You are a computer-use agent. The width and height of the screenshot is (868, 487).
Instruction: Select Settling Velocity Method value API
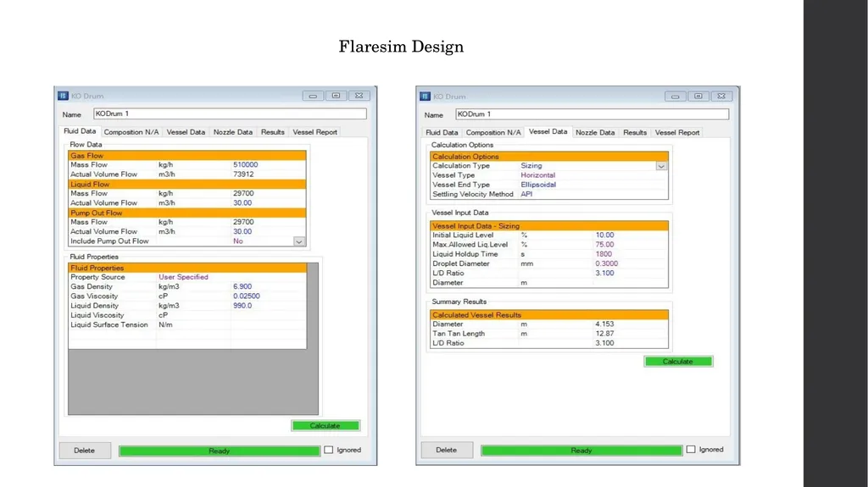click(526, 194)
